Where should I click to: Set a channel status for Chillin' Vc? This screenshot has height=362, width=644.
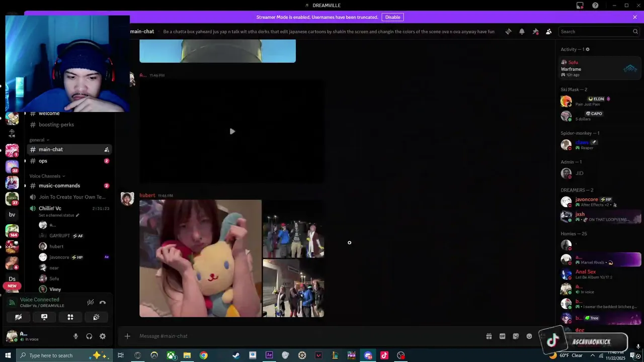59,215
